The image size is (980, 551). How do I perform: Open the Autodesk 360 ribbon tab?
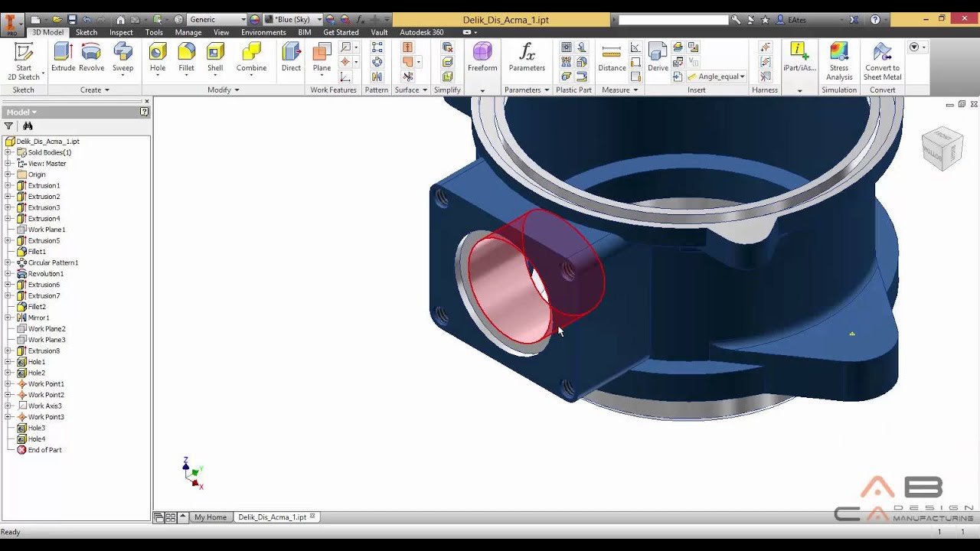point(422,32)
